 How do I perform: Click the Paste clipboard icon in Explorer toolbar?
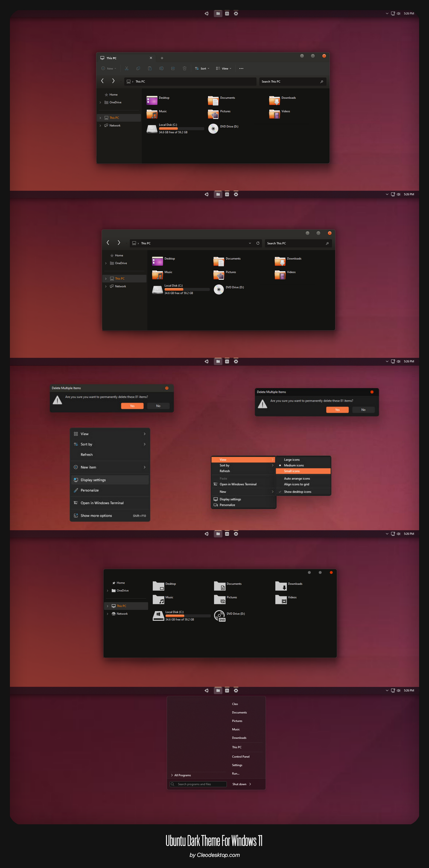pyautogui.click(x=150, y=68)
